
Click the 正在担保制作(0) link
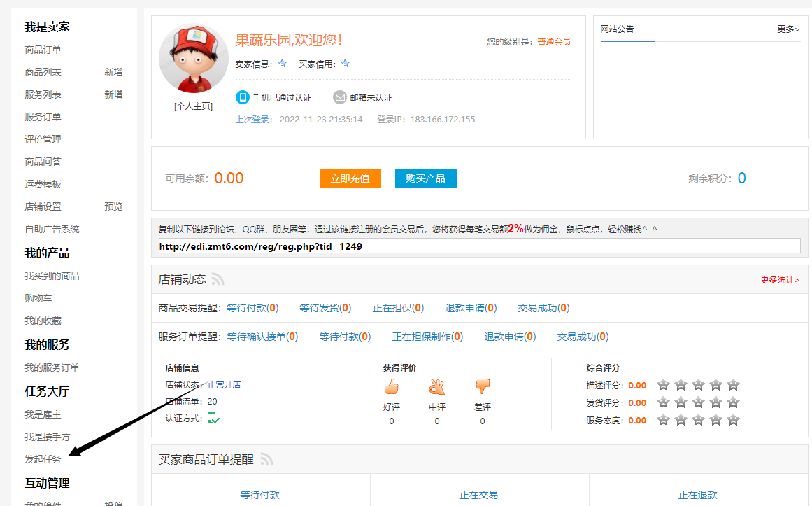(427, 337)
